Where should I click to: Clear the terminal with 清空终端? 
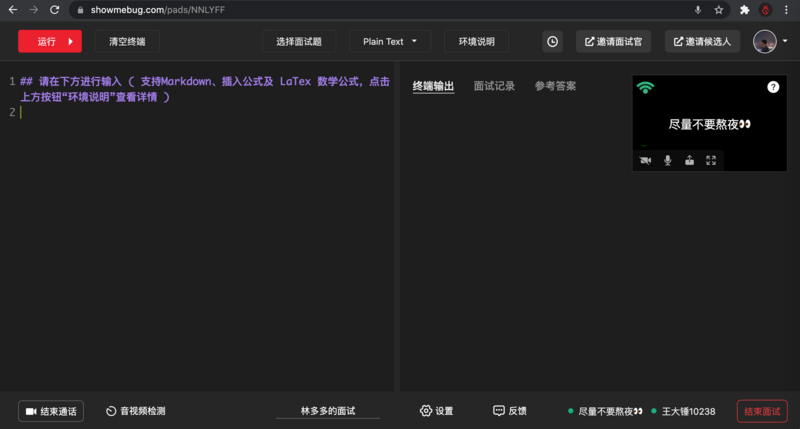(127, 41)
